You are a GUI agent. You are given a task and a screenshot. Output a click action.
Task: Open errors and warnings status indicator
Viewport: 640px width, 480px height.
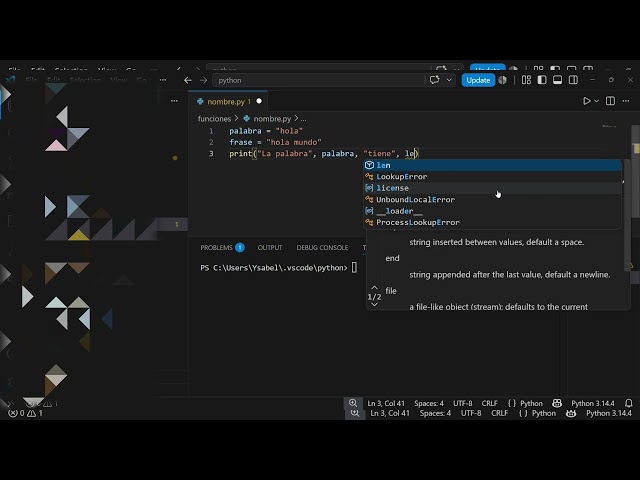(x=25, y=413)
